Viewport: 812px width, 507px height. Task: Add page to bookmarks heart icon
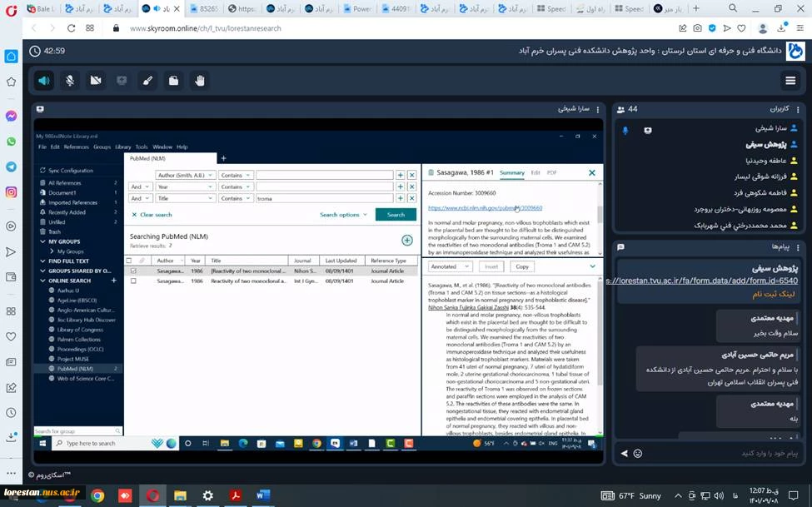coord(741,28)
